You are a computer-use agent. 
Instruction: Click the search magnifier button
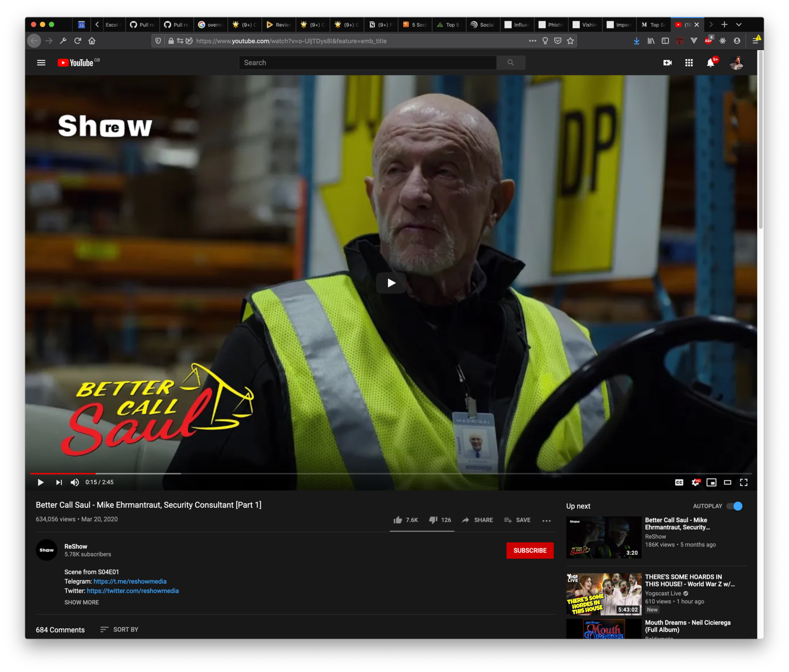coord(511,63)
